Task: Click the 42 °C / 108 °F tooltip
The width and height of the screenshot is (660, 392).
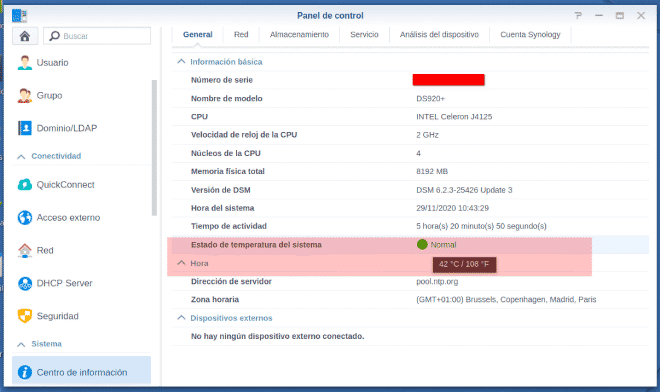Action: (x=464, y=264)
